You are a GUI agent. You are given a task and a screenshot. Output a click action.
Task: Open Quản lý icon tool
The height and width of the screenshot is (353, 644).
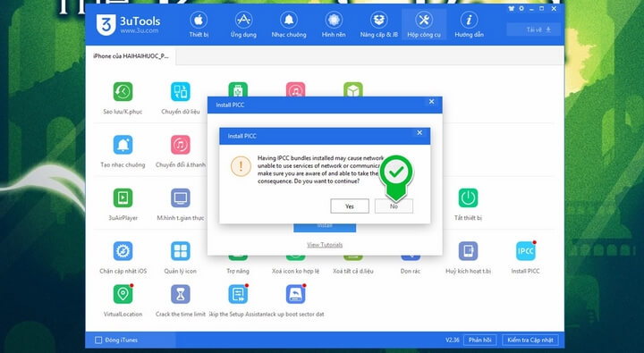[181, 257]
